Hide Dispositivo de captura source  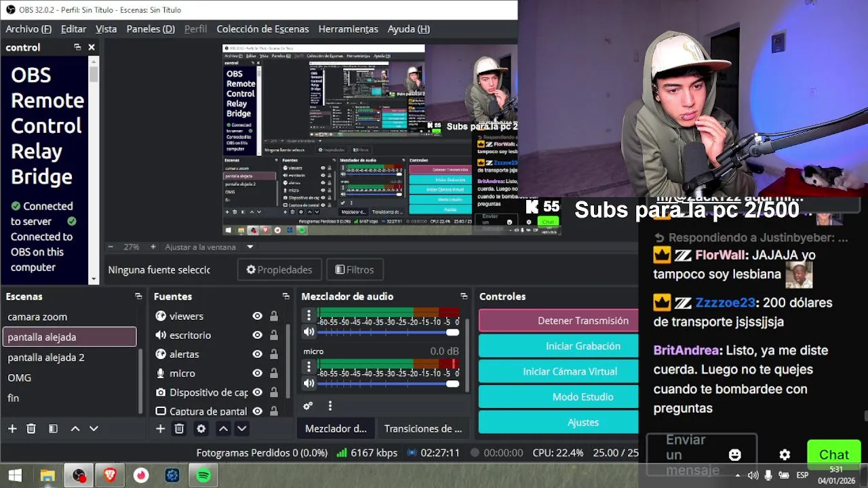pyautogui.click(x=257, y=392)
